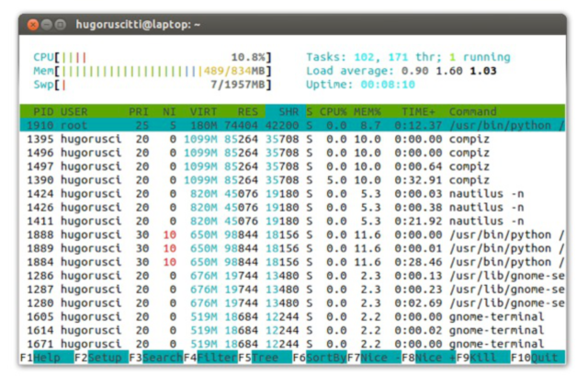Open the F6 SortBy menu
This screenshot has width=588, height=388.
pos(320,358)
